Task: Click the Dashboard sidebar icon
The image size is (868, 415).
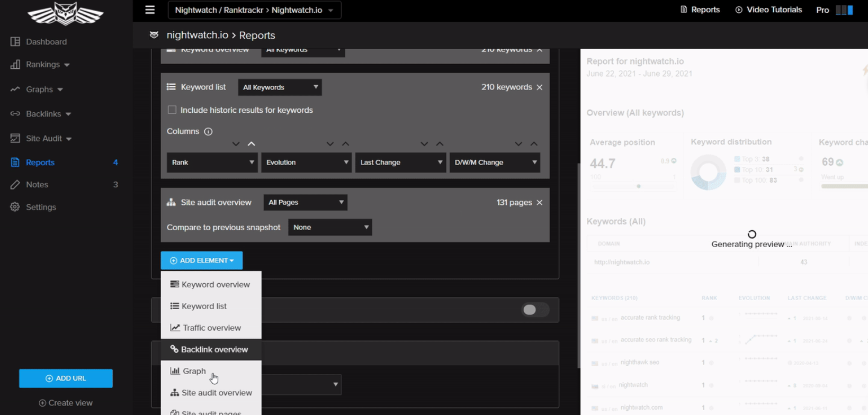Action: pyautogui.click(x=15, y=41)
